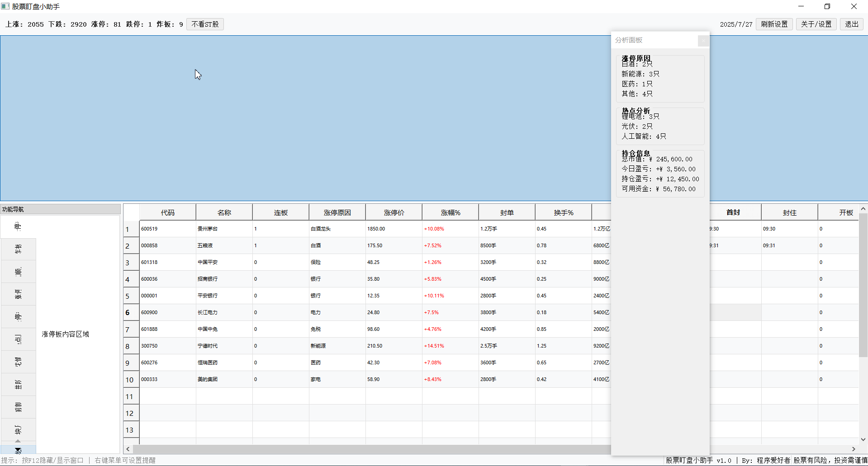Select the active top tab under 功能导航
The height and width of the screenshot is (466, 868).
tap(18, 226)
